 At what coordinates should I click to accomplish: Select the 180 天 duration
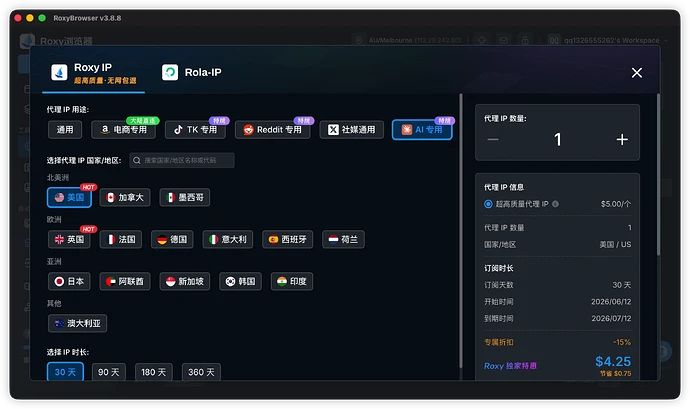(154, 372)
